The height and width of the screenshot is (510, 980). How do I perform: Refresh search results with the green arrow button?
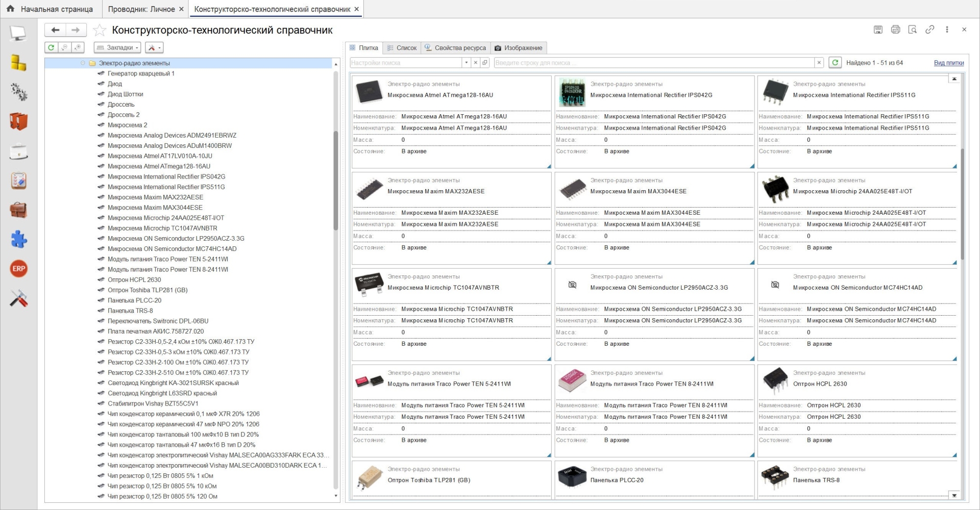click(835, 63)
